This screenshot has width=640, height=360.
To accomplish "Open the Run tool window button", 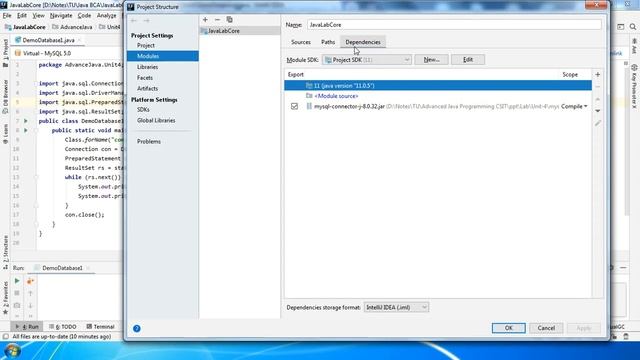I will [x=27, y=327].
